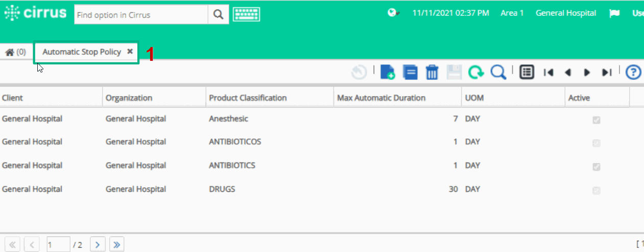
Task: Close the Automatic Stop Policy tab
Action: [x=130, y=52]
